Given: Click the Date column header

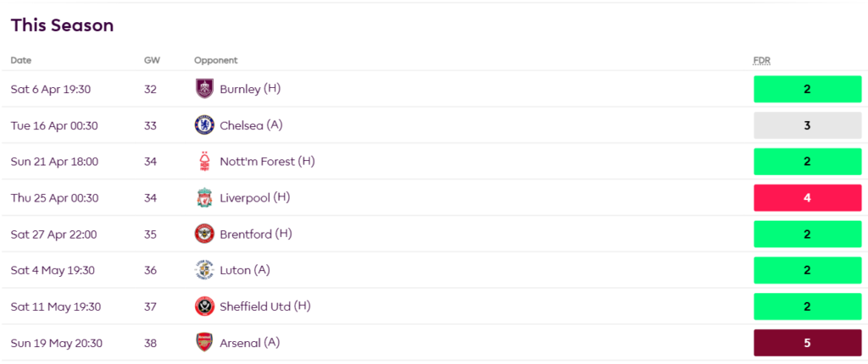Looking at the screenshot, I should click(21, 60).
